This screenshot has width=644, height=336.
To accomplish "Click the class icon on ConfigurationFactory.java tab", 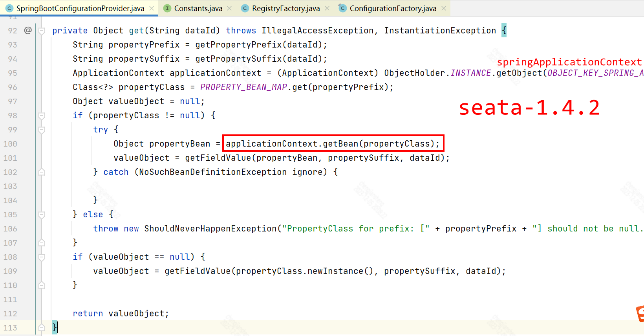I will 342,8.
